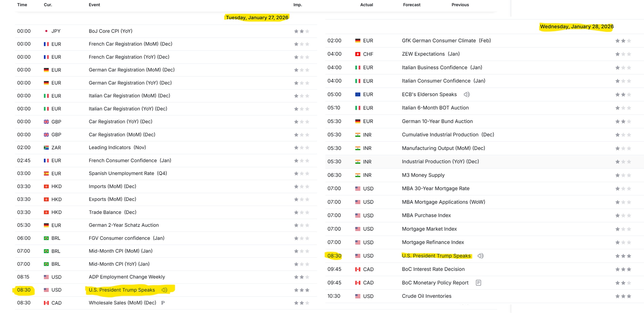Viewport: 644px width, 318px height.
Task: Click the '10:30' time for Crude Oil Inventories
Action: (334, 296)
